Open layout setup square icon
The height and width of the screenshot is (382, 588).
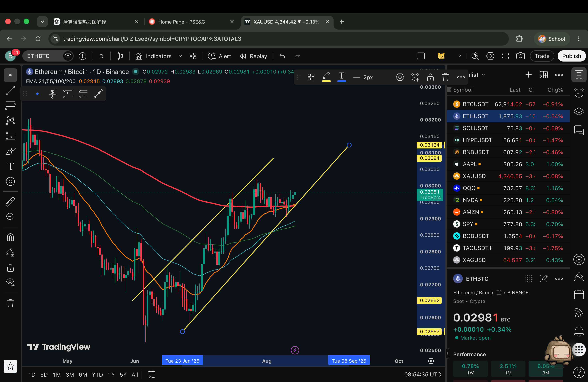[421, 56]
